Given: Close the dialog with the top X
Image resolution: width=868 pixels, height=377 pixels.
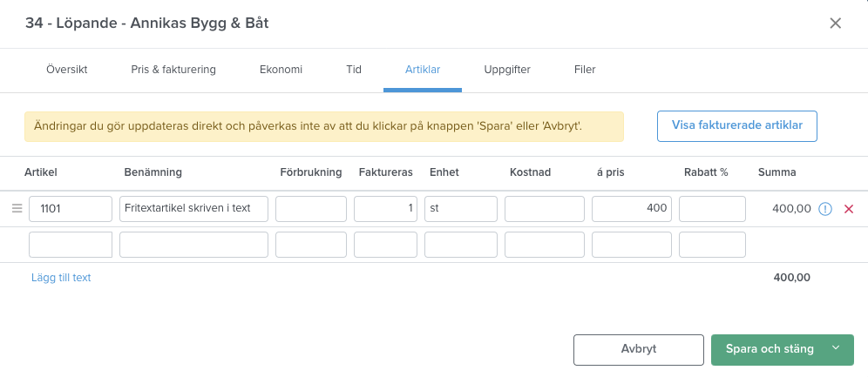Looking at the screenshot, I should point(836,24).
